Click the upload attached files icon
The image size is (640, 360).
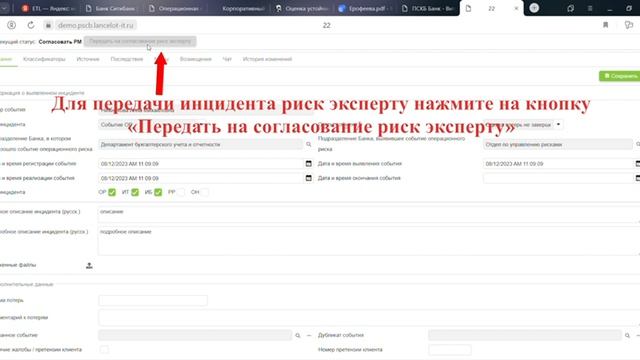89,266
